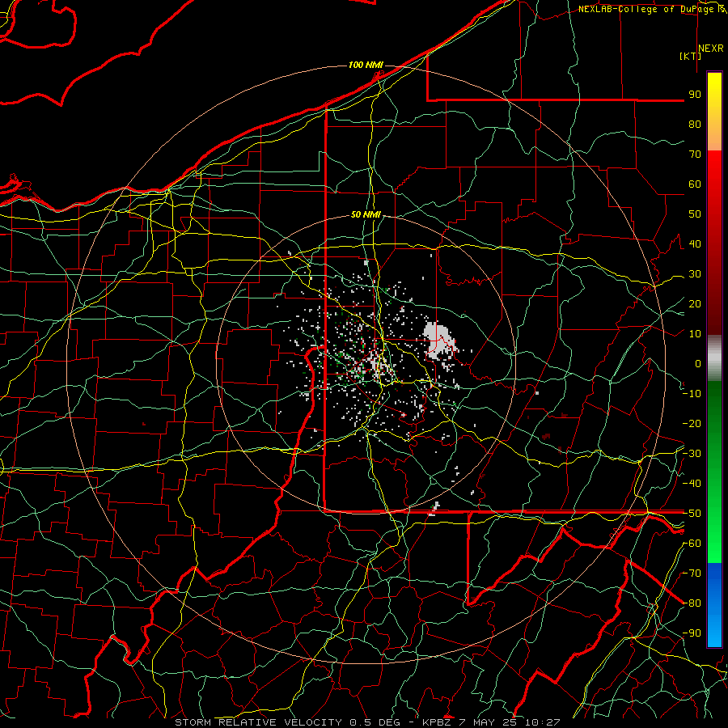
Task: Click the -60 scale label
Action: pos(692,544)
